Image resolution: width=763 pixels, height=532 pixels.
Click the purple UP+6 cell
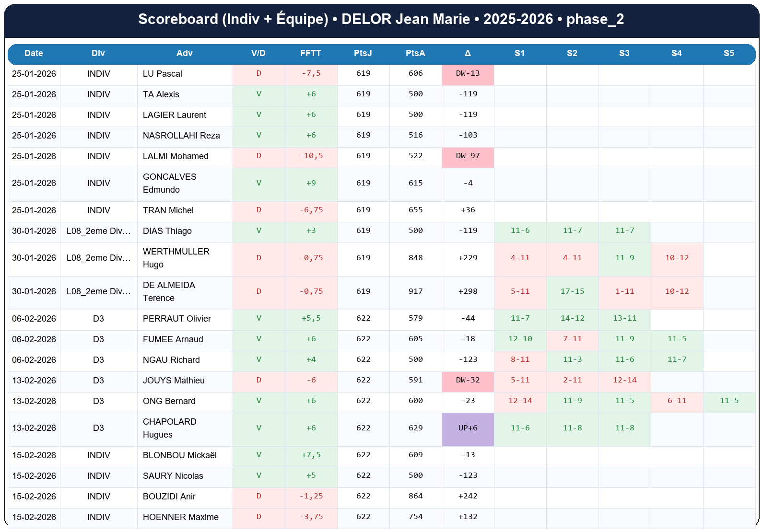(x=468, y=428)
